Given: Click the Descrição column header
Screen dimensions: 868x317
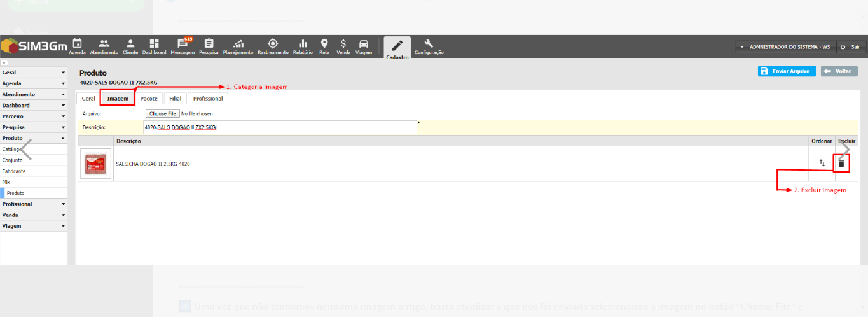Looking at the screenshot, I should 461,141.
